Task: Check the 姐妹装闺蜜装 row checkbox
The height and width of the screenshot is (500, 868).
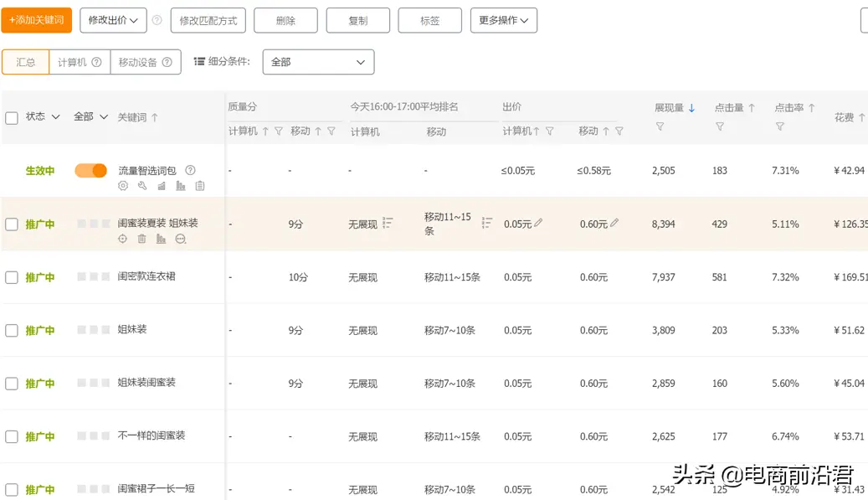Action: tap(12, 384)
